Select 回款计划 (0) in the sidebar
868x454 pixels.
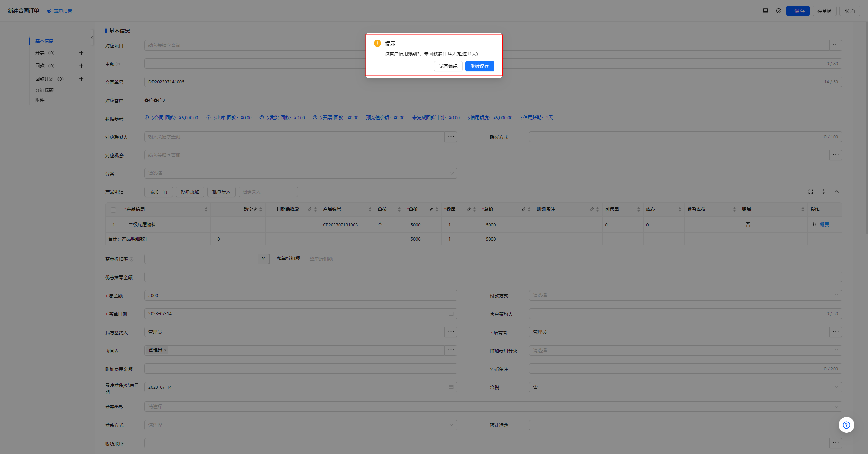49,79
